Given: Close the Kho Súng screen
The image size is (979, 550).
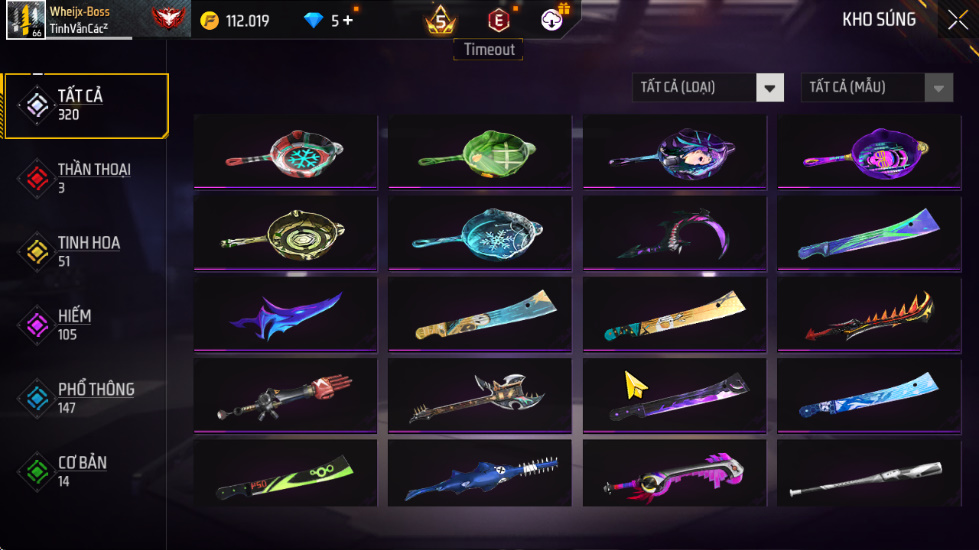Looking at the screenshot, I should coord(958,20).
